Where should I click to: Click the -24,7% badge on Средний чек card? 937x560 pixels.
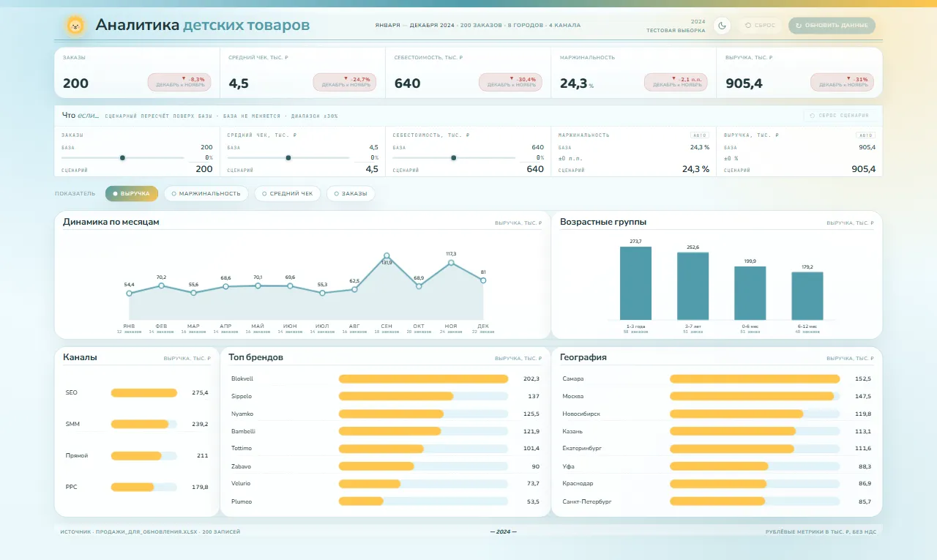(x=345, y=82)
